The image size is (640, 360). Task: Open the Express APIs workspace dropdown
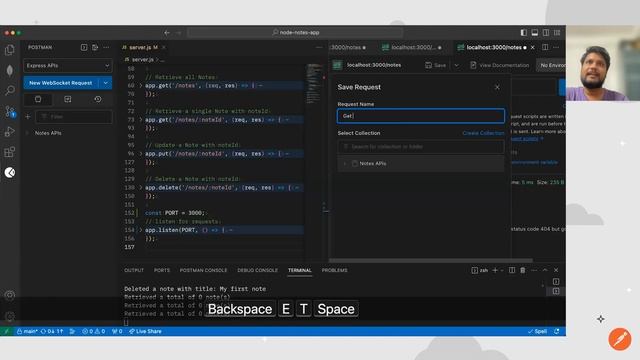[x=68, y=65]
